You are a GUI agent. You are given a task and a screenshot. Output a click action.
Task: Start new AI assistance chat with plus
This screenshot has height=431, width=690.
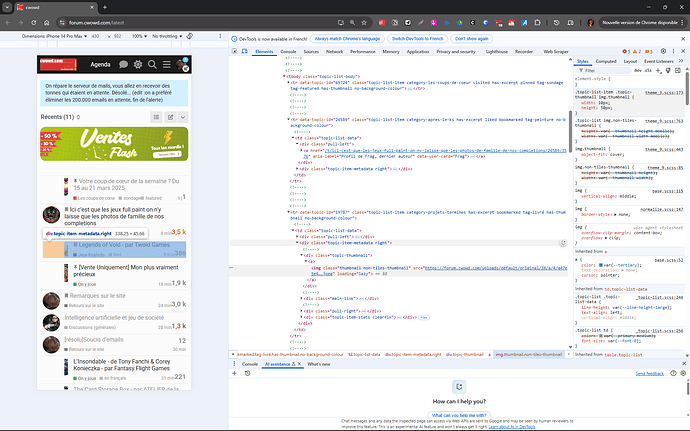(x=235, y=373)
